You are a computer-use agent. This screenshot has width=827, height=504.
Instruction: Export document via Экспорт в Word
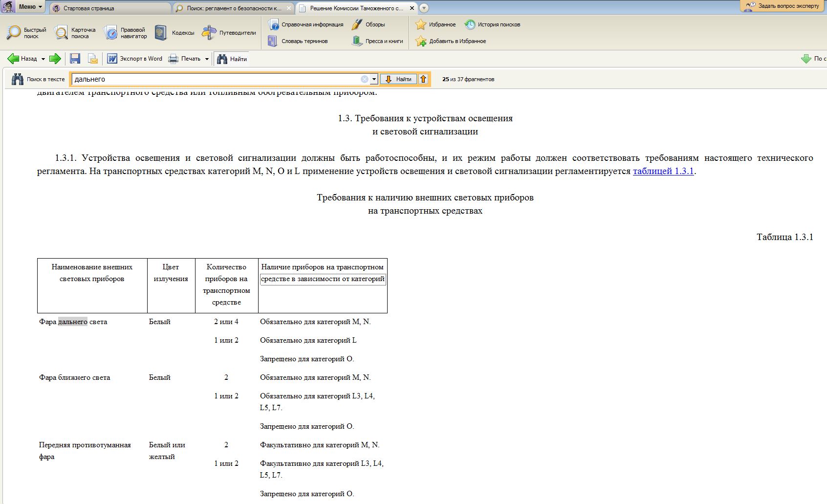coord(135,59)
